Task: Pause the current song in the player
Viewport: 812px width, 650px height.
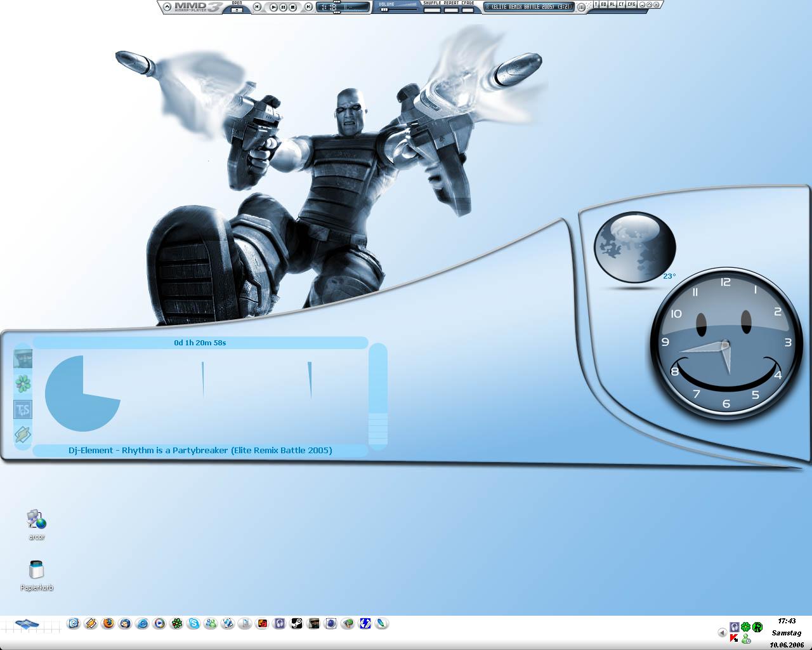Action: click(283, 7)
